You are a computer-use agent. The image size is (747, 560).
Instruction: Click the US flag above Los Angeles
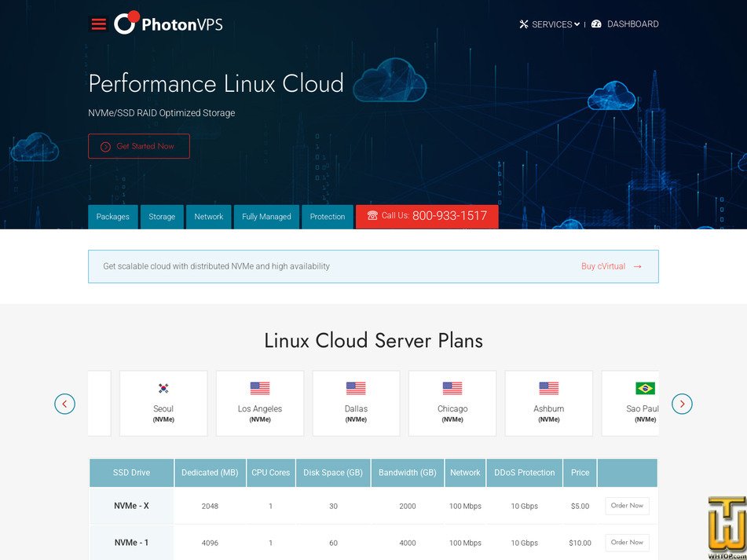tap(260, 388)
